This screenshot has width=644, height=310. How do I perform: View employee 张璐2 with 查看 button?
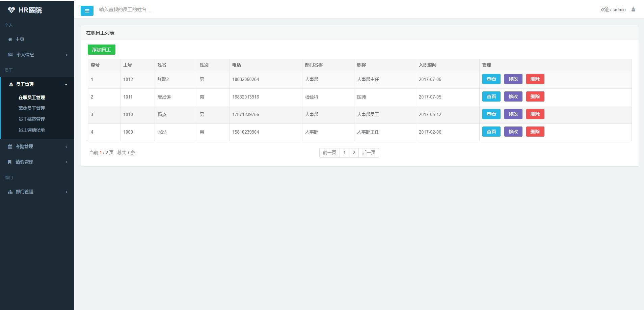(491, 79)
